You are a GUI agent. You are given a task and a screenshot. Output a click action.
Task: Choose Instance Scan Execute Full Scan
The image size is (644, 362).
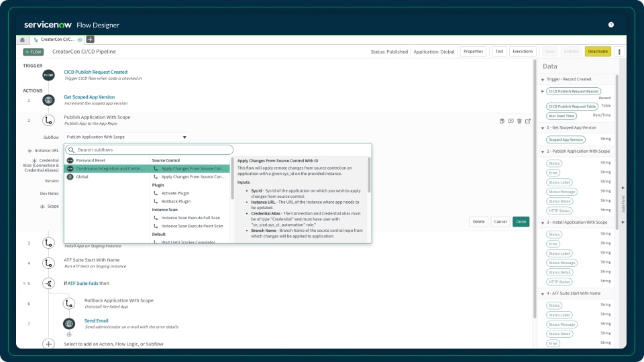click(x=190, y=218)
